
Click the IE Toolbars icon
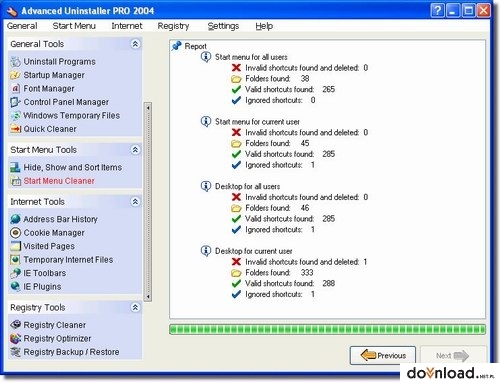tap(15, 273)
